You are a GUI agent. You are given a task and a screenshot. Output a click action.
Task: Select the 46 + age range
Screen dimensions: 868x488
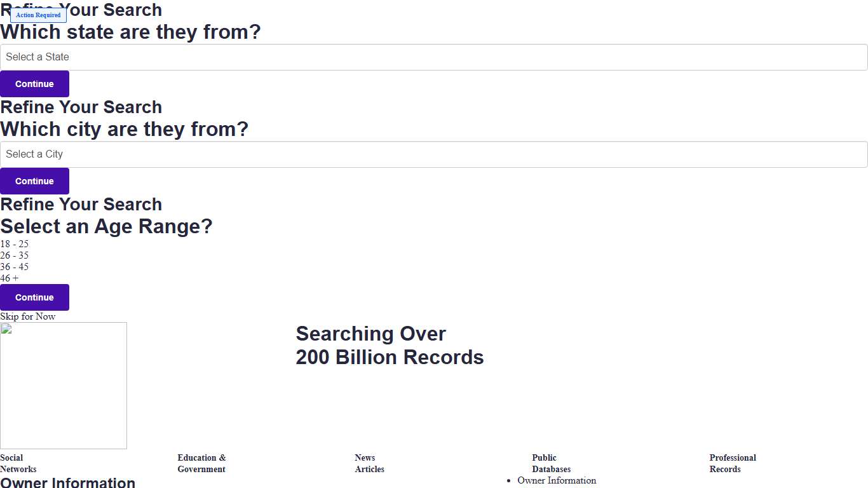point(10,278)
